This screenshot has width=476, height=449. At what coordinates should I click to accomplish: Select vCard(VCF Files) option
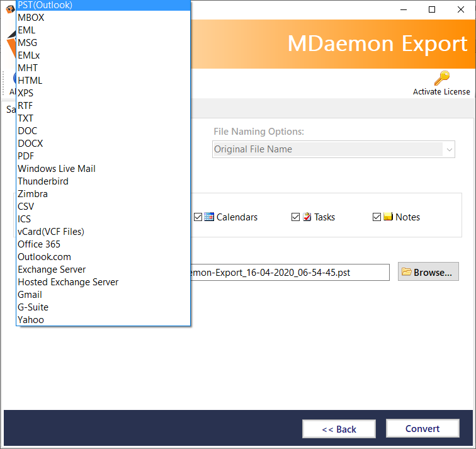coord(103,232)
